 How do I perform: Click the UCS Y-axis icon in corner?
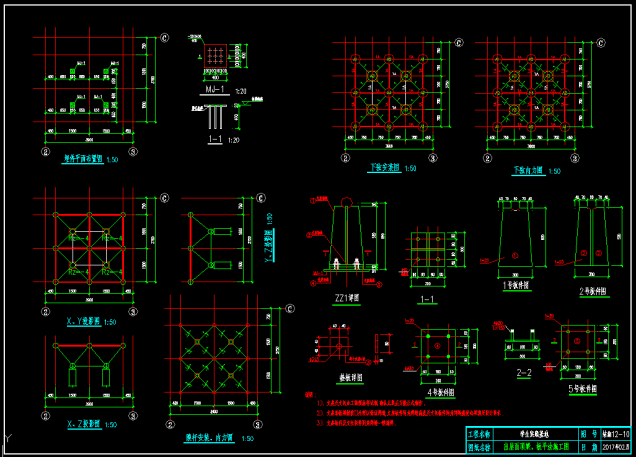click(x=8, y=440)
